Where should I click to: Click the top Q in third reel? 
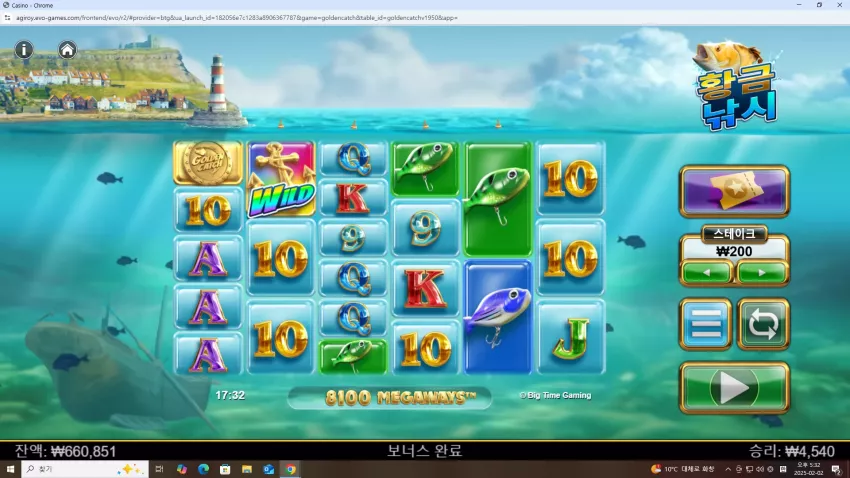click(x=353, y=159)
